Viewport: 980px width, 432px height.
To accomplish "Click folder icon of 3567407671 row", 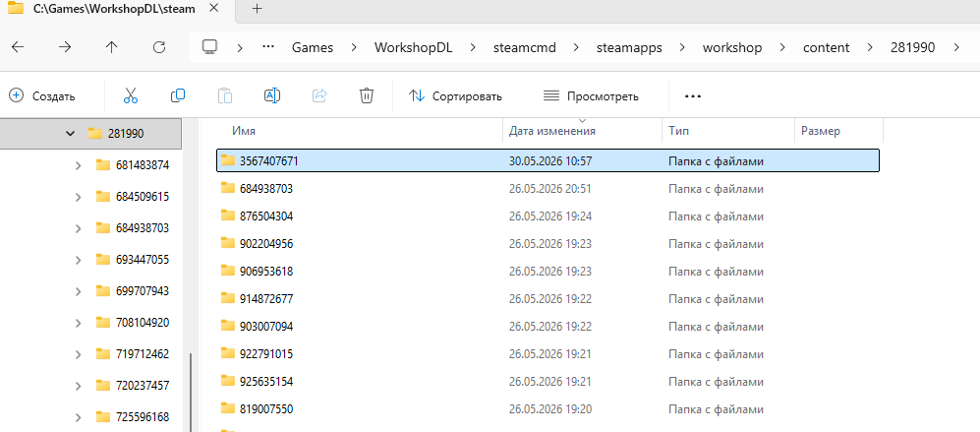I will 227,161.
